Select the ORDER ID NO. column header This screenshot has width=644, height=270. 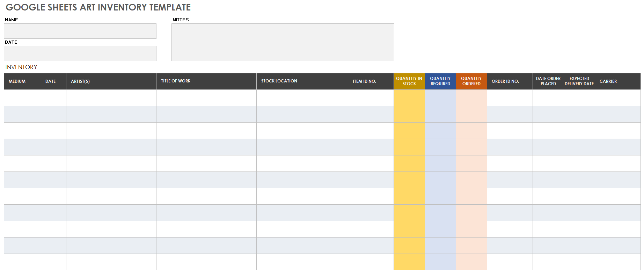[x=510, y=81]
